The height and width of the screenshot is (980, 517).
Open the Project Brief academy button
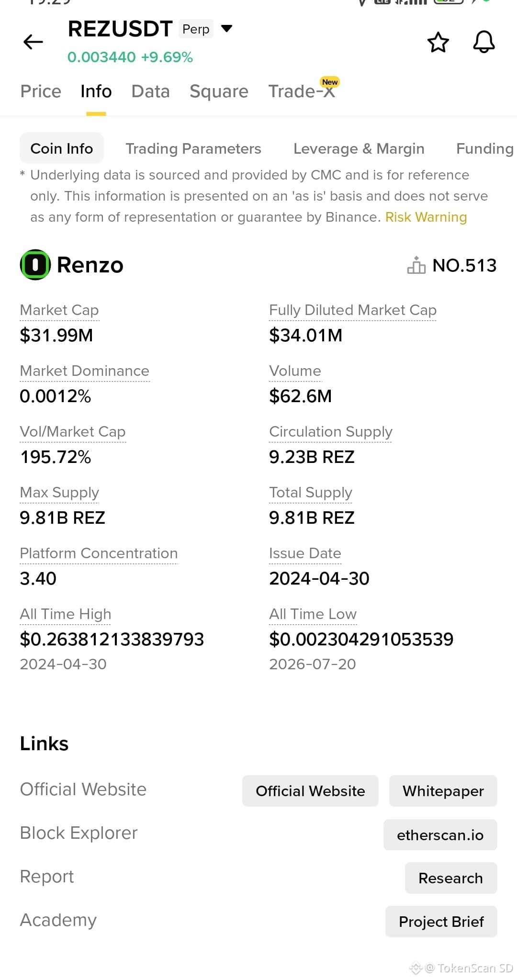(441, 922)
